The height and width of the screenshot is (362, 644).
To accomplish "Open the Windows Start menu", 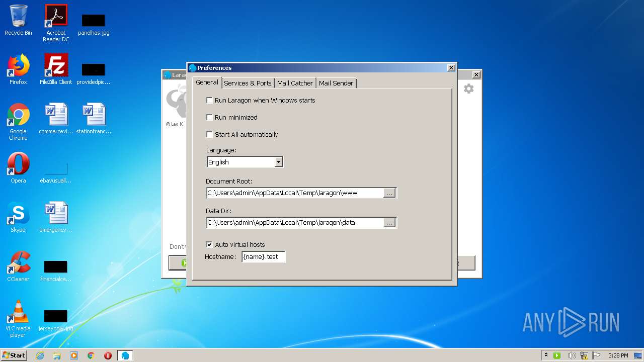I will (14, 355).
